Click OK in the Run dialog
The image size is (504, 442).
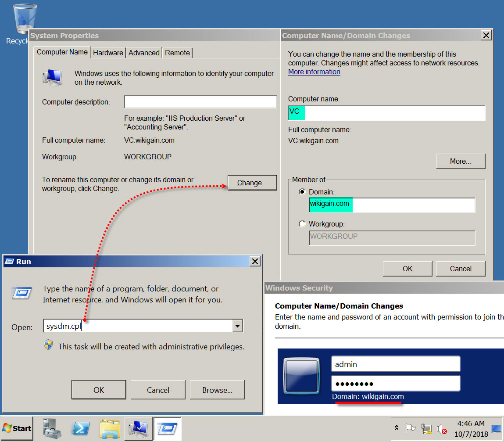(99, 390)
